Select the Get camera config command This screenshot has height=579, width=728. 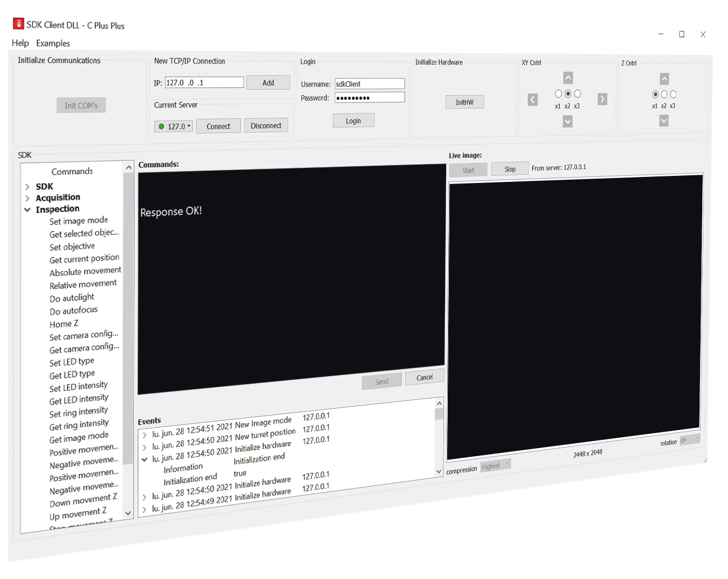[x=84, y=348]
